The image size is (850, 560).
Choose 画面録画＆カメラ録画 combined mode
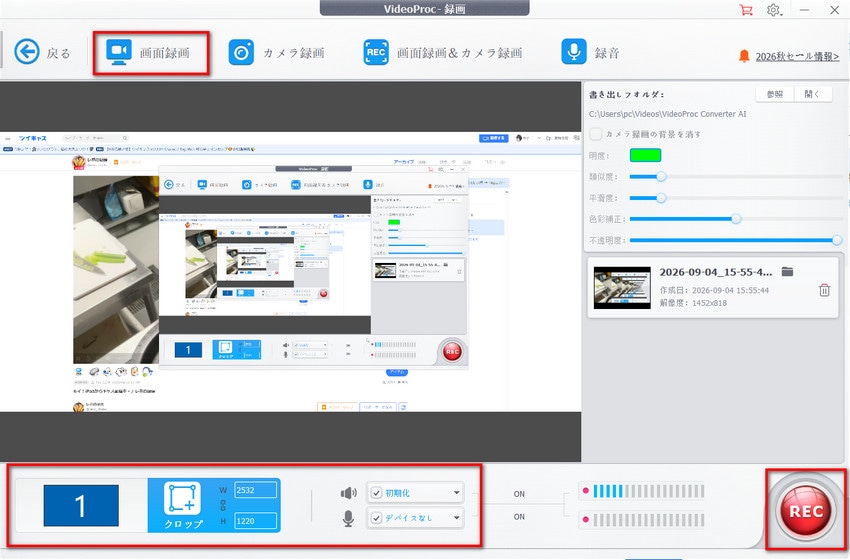point(443,53)
